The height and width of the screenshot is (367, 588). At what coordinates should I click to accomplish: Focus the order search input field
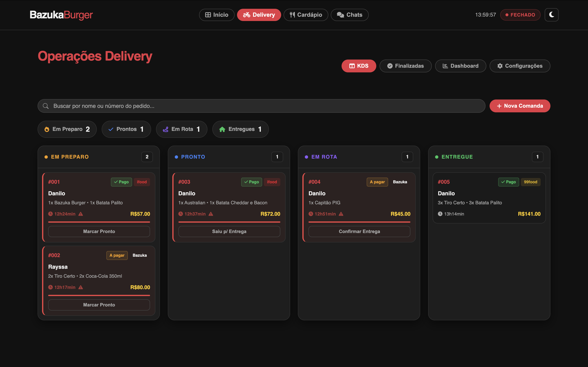(261, 106)
